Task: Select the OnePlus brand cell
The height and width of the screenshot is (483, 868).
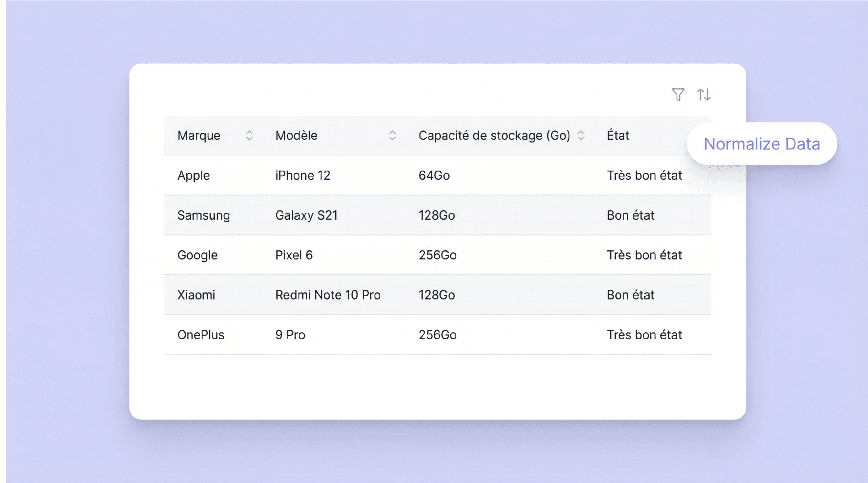Action: [201, 335]
